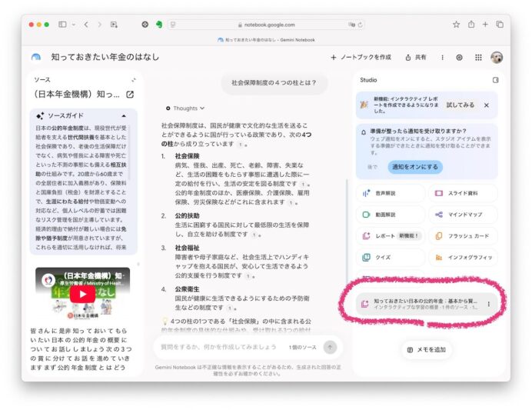This screenshot has width=532, height=410.
Task: Play the YouTube video thumbnail
Action: coord(83,294)
